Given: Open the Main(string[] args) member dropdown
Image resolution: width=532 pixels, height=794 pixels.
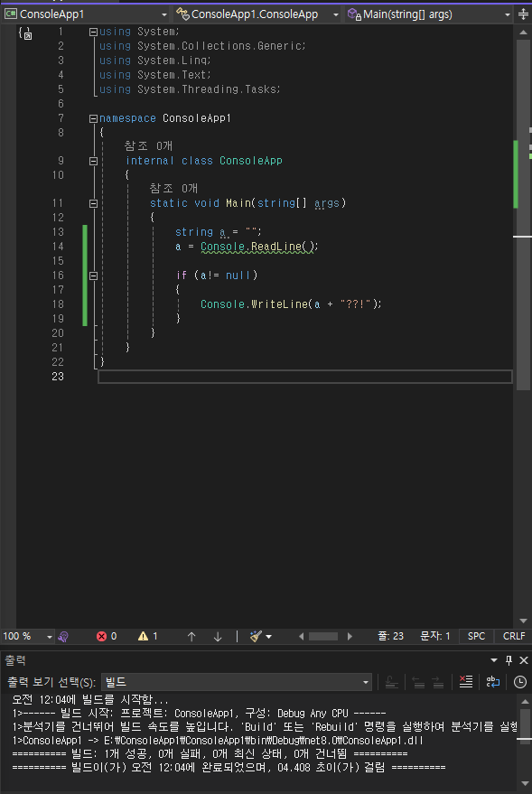Looking at the screenshot, I should click(429, 14).
